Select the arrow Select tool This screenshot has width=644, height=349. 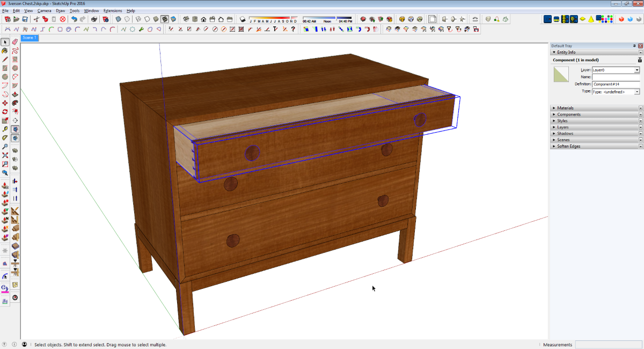pyautogui.click(x=5, y=42)
